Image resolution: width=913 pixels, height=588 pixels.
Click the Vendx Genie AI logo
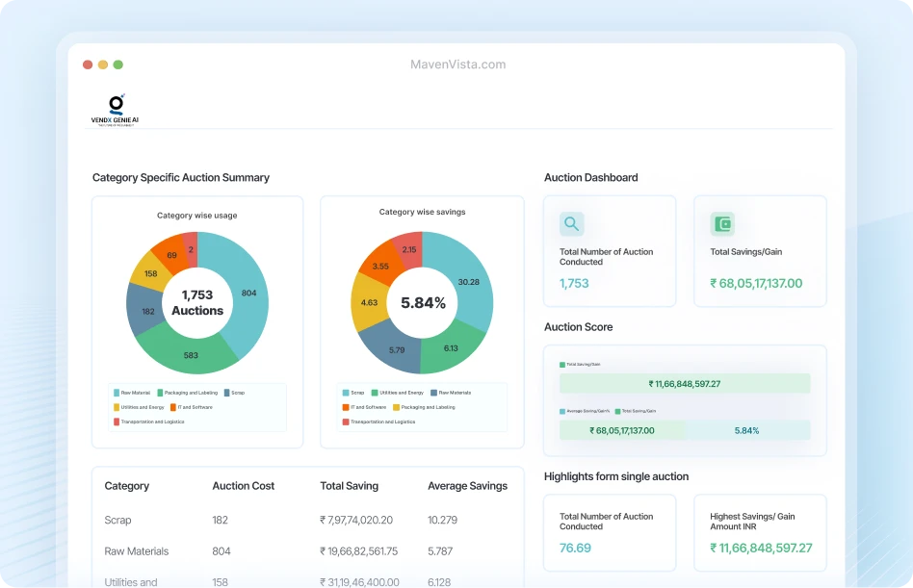point(116,110)
